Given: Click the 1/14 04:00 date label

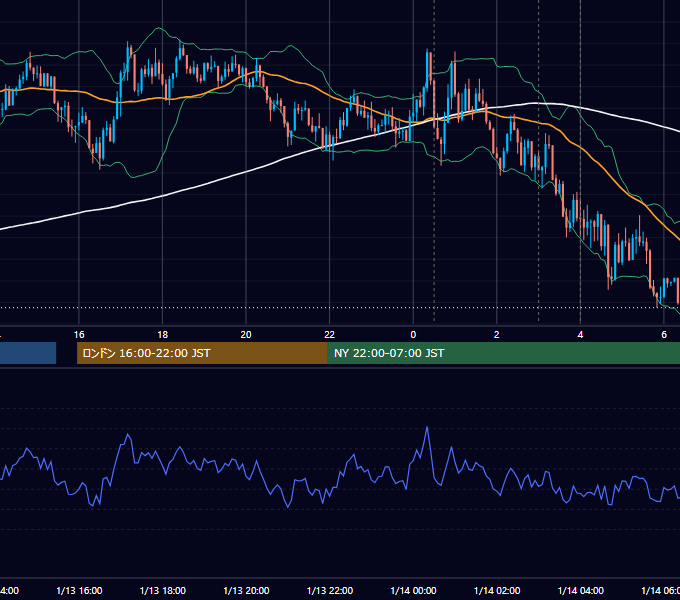Looking at the screenshot, I should coord(581,590).
